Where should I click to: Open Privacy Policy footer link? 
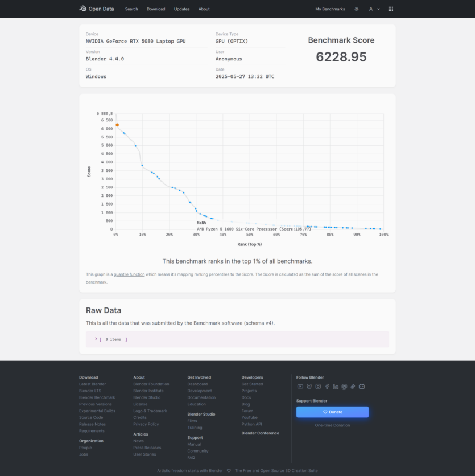[146, 424]
